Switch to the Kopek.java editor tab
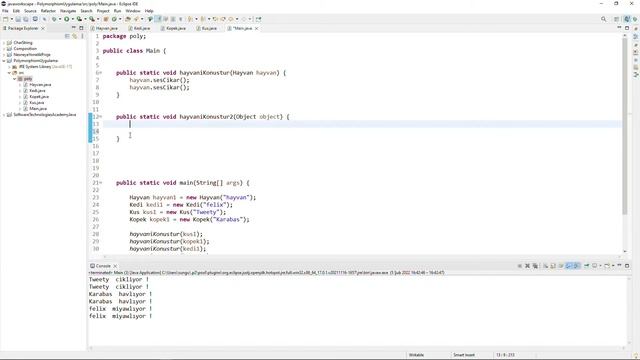 click(174, 28)
